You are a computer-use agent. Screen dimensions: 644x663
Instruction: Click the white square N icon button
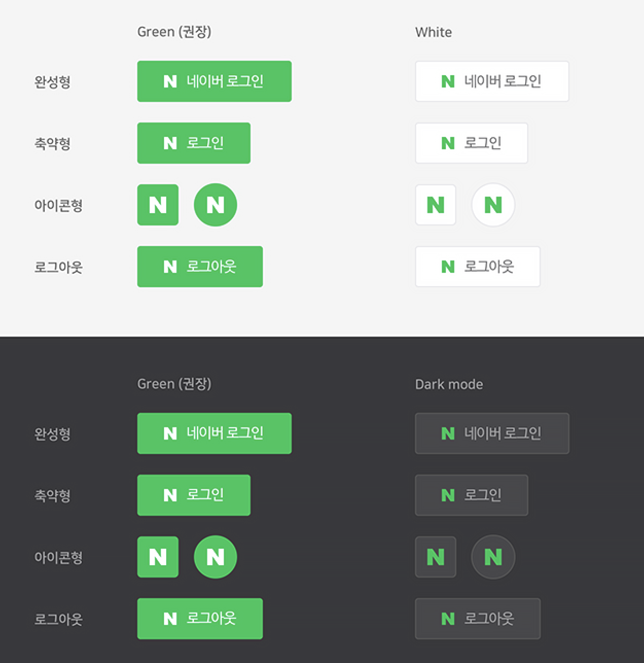click(436, 205)
